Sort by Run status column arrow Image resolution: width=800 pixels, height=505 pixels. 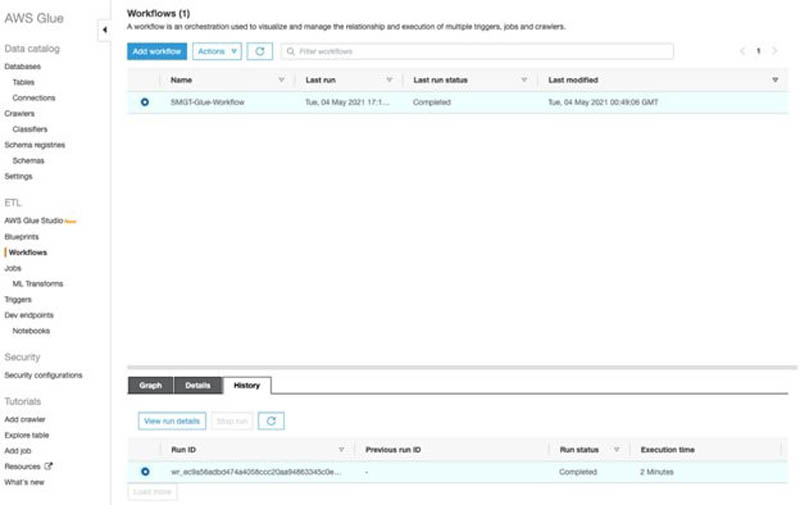[616, 449]
